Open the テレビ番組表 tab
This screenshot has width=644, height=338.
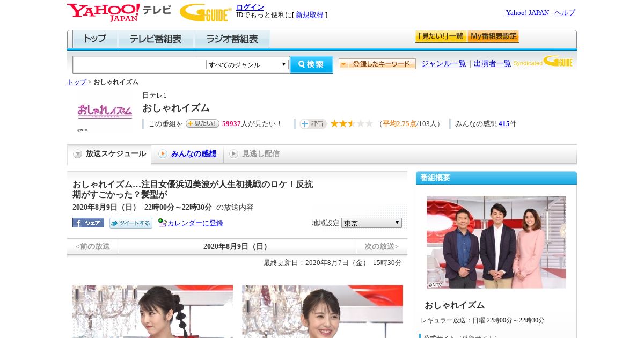(x=156, y=39)
